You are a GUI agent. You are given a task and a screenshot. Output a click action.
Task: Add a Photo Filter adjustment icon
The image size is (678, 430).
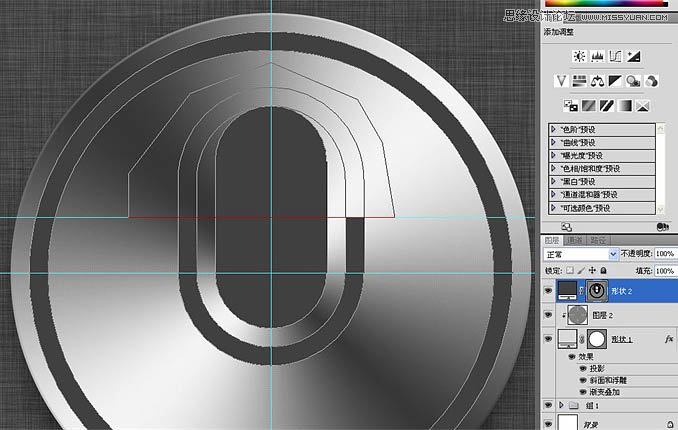[x=633, y=81]
